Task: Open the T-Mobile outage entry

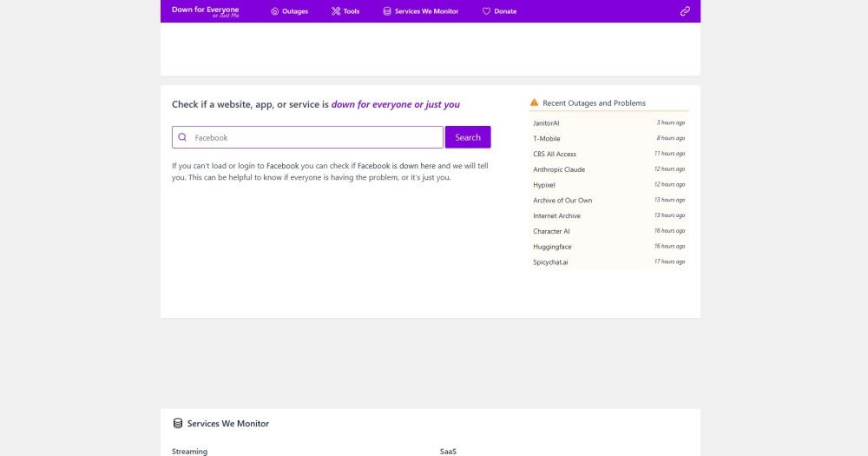Action: pos(546,138)
